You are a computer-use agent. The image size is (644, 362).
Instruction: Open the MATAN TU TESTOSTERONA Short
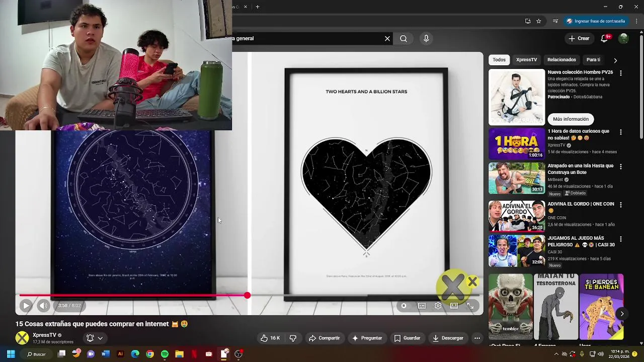(x=556, y=307)
